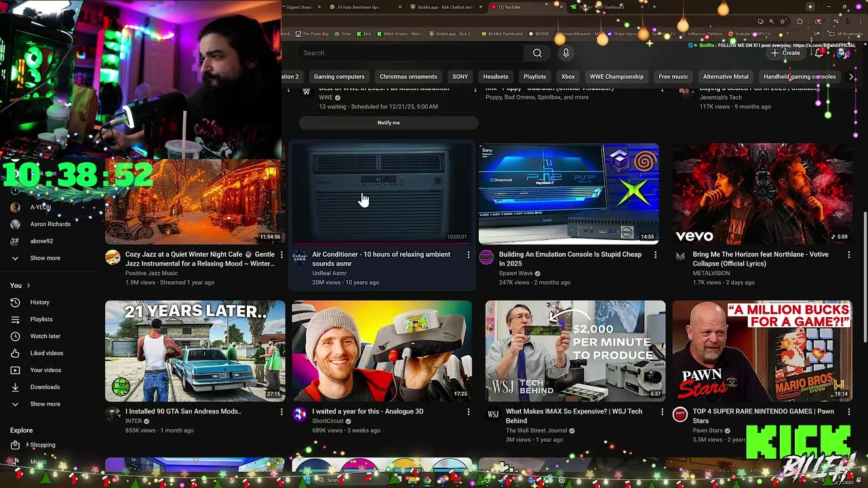Click the Create button
The image size is (868, 488).
click(x=785, y=53)
